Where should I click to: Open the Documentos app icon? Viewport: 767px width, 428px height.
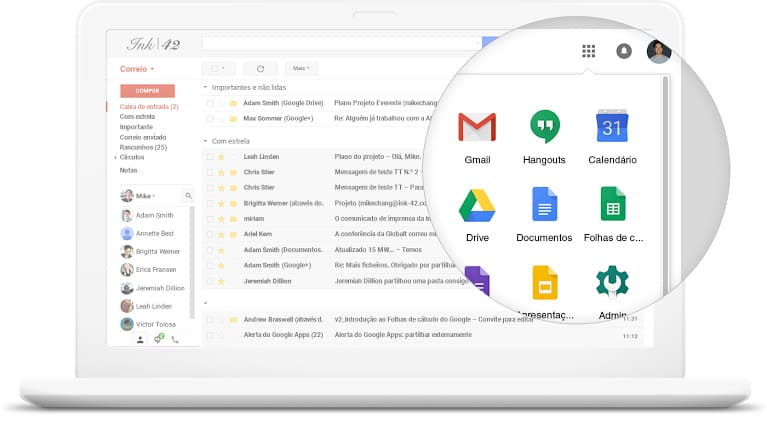pyautogui.click(x=544, y=205)
